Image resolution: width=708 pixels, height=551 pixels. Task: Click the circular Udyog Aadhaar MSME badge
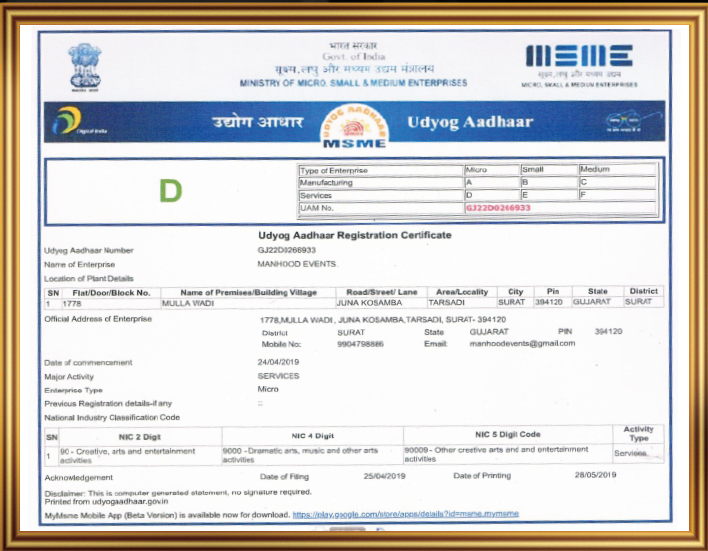354,128
